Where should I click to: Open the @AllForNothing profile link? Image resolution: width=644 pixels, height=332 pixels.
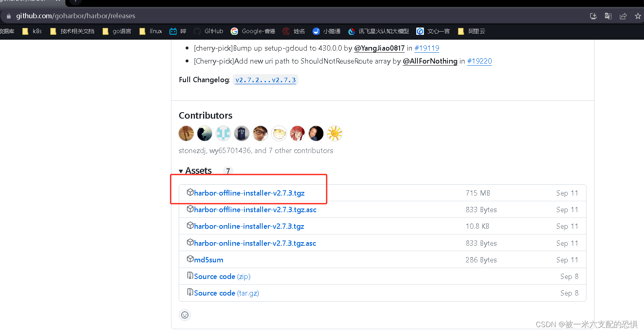pyautogui.click(x=430, y=61)
